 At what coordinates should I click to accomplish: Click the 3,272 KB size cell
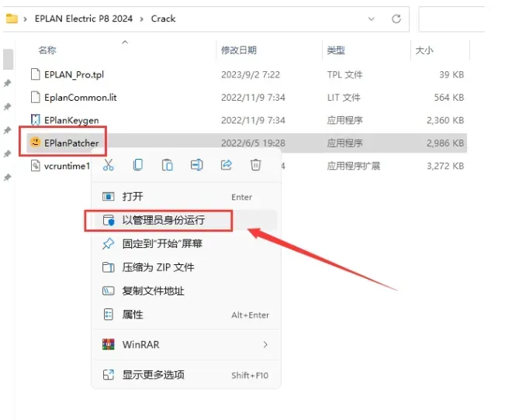(445, 166)
